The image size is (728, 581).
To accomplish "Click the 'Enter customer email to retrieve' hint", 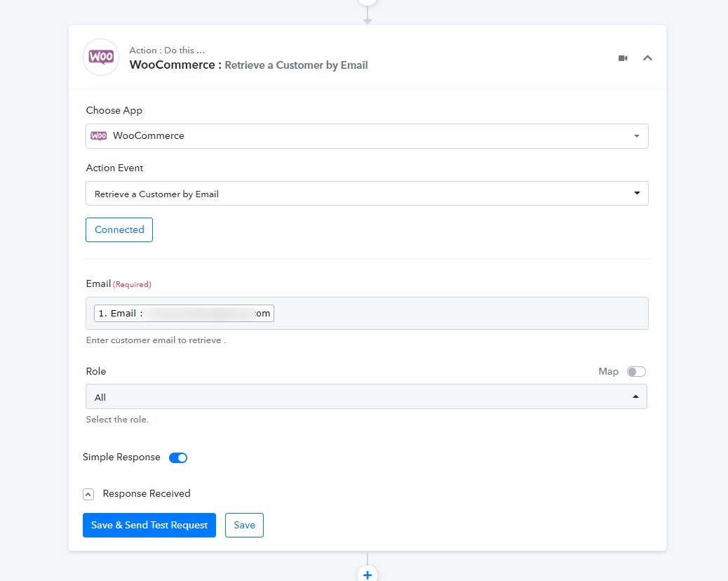I will [x=156, y=340].
